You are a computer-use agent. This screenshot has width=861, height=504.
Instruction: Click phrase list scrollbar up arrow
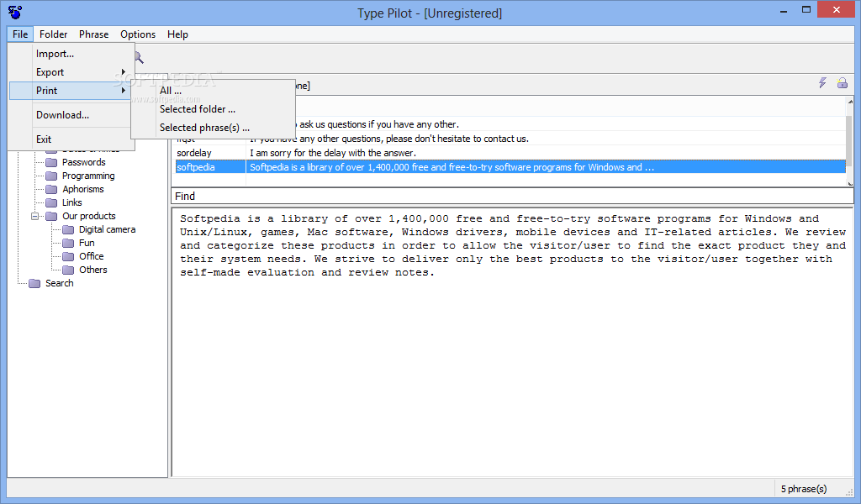click(850, 102)
